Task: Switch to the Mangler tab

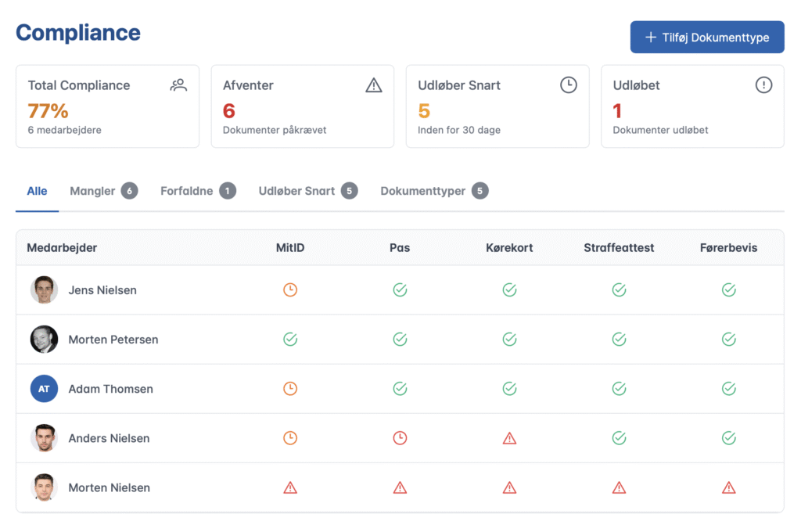Action: pyautogui.click(x=102, y=191)
